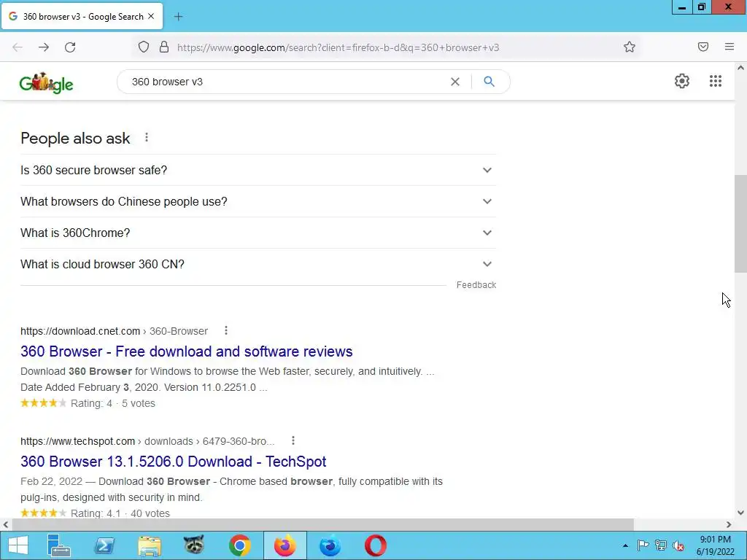Open the Firefox application menu

click(729, 47)
